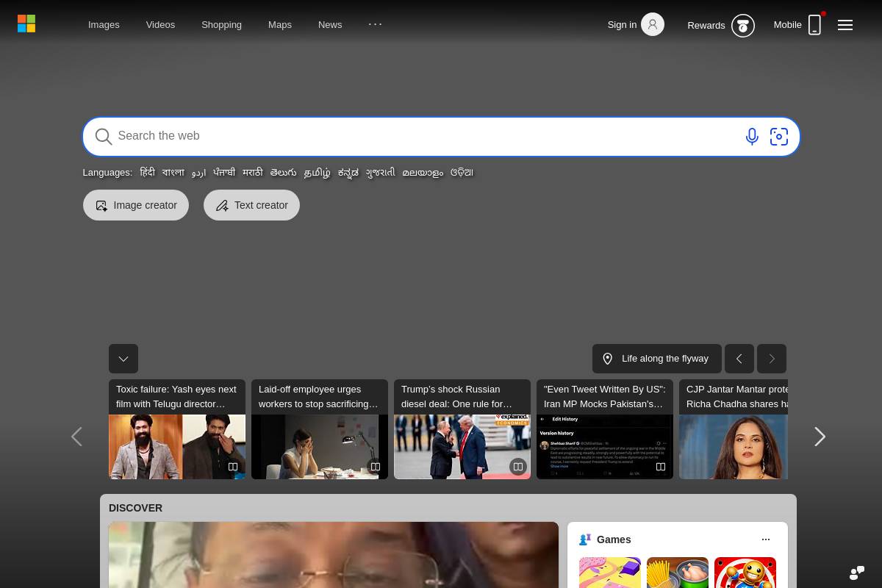
Task: Switch language to Odia (ଓଡ଼ିଆ)
Action: pyautogui.click(x=462, y=172)
